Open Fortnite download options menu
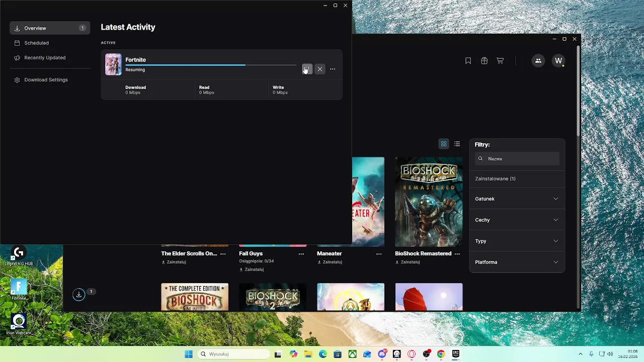Image resolution: width=644 pixels, height=362 pixels. (333, 69)
